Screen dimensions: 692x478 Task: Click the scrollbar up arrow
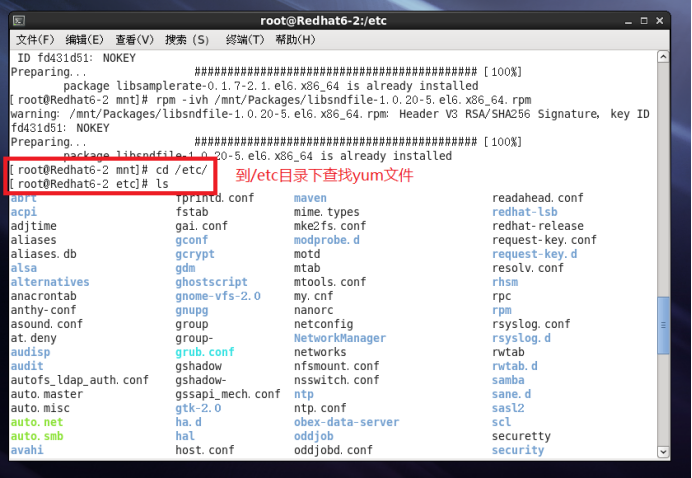[663, 56]
